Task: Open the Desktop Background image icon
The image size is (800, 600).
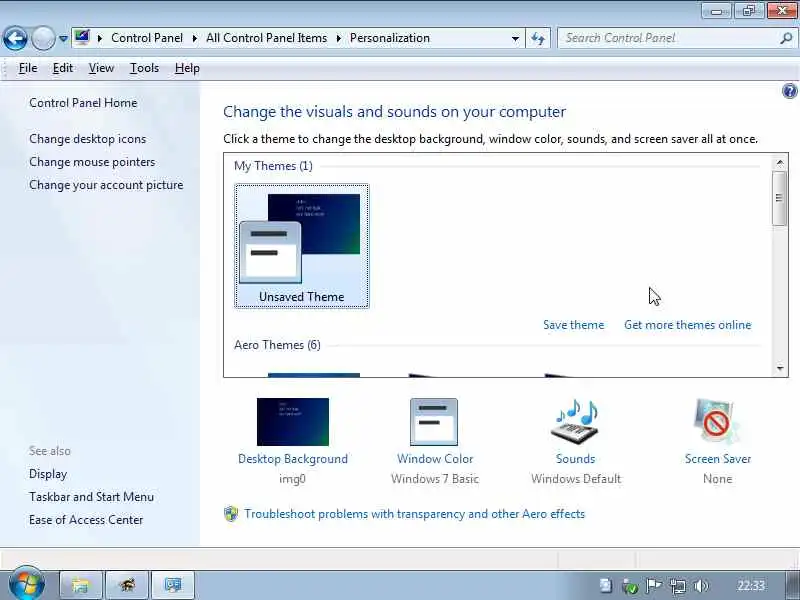Action: pos(293,422)
